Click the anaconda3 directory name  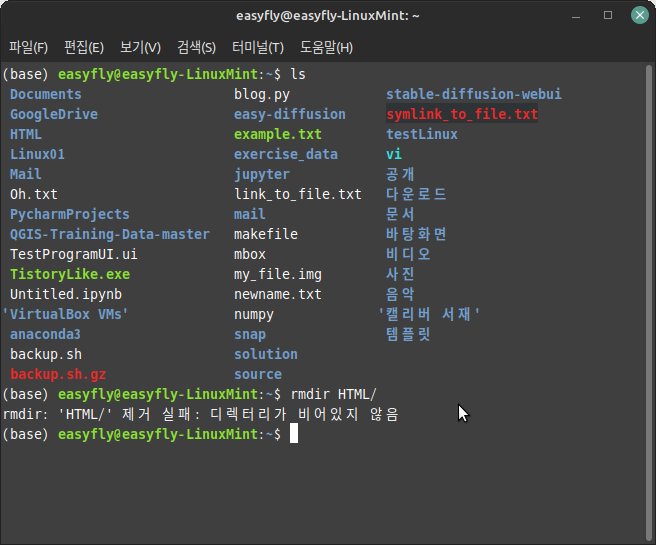click(x=45, y=334)
